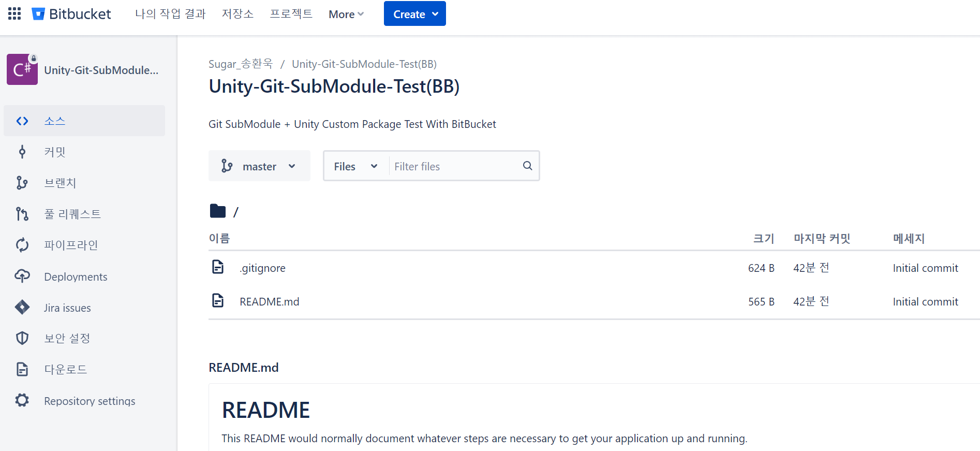Click the 다운로드 file icon

tap(22, 369)
